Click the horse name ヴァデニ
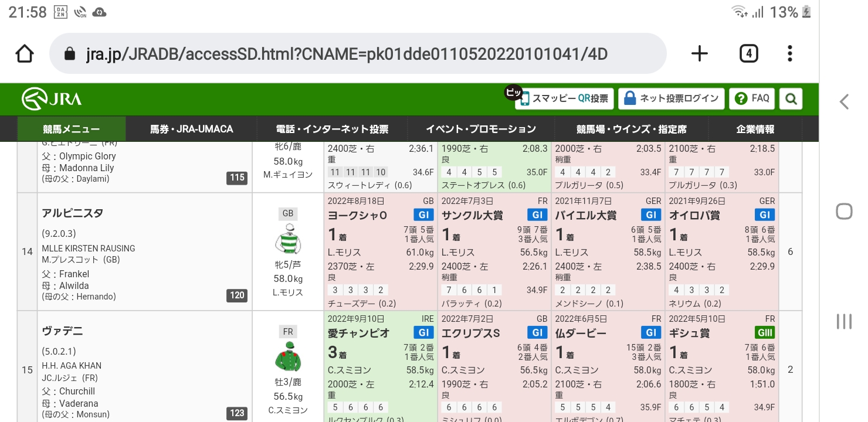Viewport: 868px width, 422px height. pos(62,331)
